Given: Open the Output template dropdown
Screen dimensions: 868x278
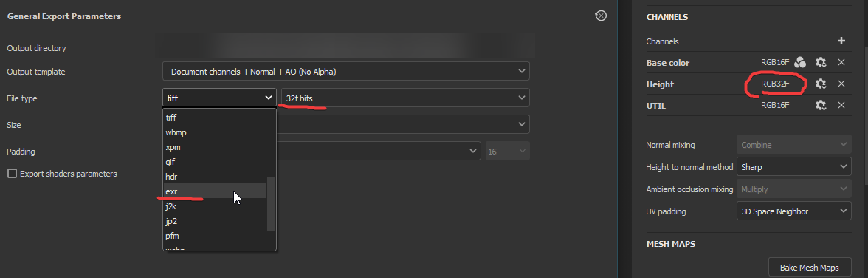Looking at the screenshot, I should click(346, 71).
